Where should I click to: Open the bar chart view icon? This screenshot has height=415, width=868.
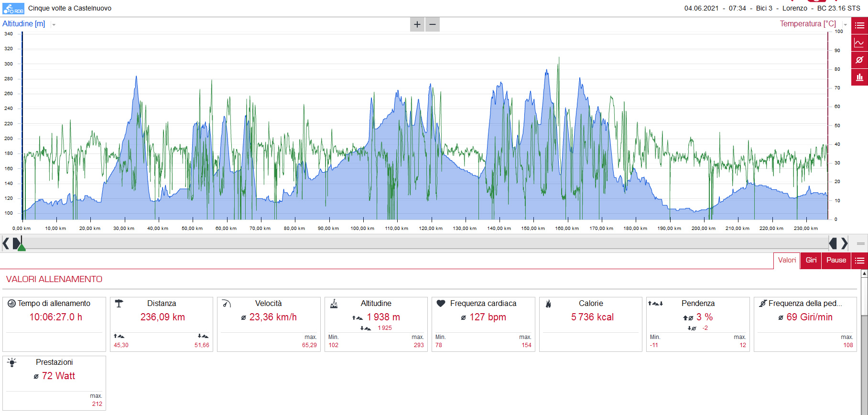coord(859,77)
